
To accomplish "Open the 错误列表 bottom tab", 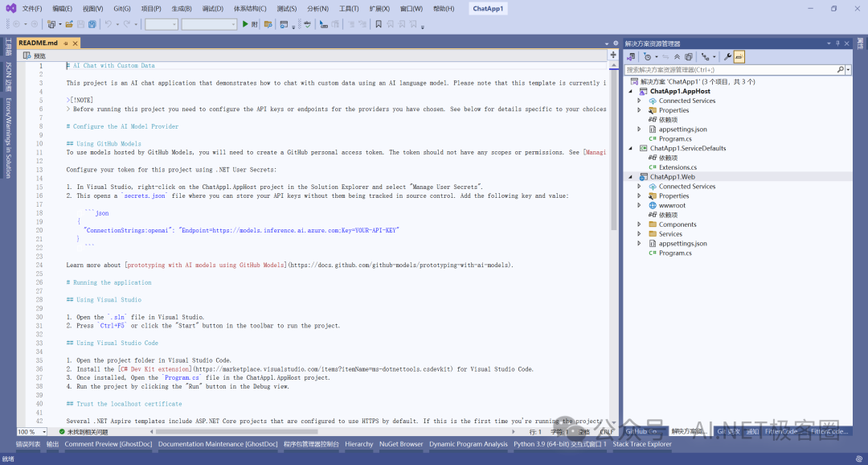I will (x=28, y=444).
